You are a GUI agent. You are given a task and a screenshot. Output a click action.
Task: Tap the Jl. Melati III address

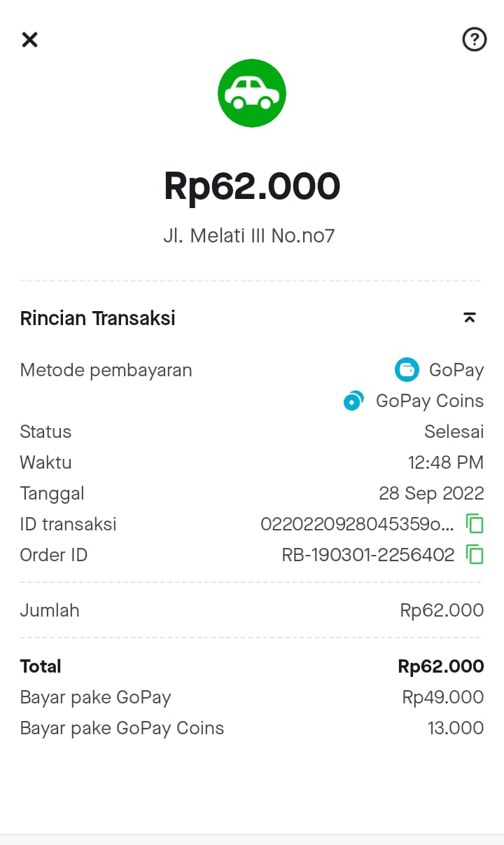[249, 236]
